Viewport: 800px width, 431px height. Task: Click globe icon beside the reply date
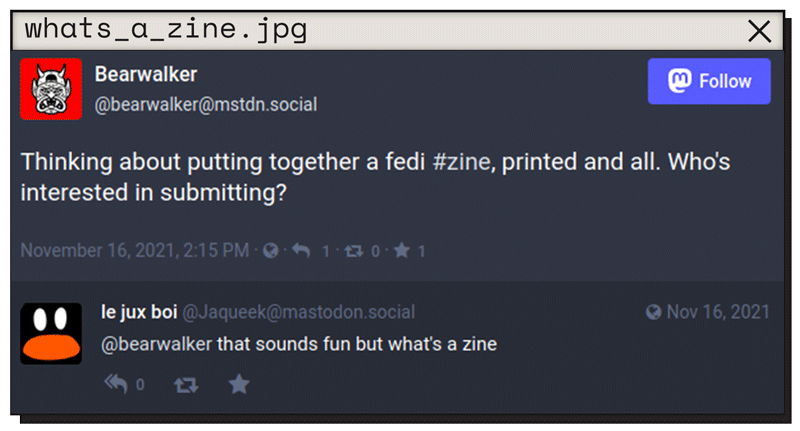(x=654, y=312)
